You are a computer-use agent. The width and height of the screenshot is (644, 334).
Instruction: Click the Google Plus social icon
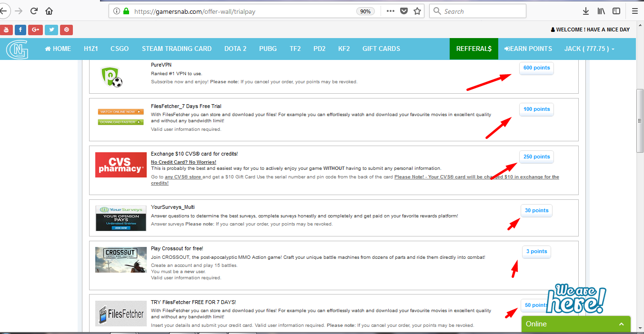click(36, 29)
